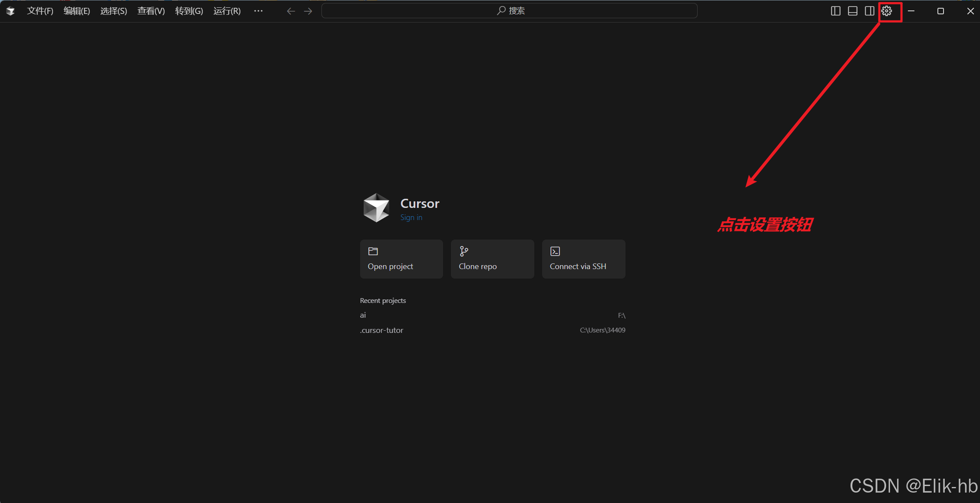Click the Clone repo button
The image size is (980, 503).
tap(492, 259)
